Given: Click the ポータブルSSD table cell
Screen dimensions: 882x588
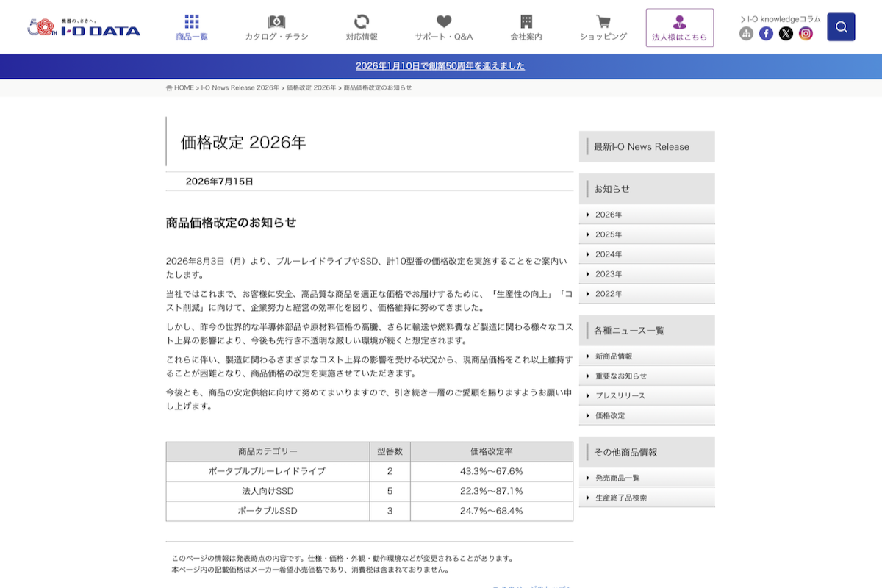Looking at the screenshot, I should [268, 511].
